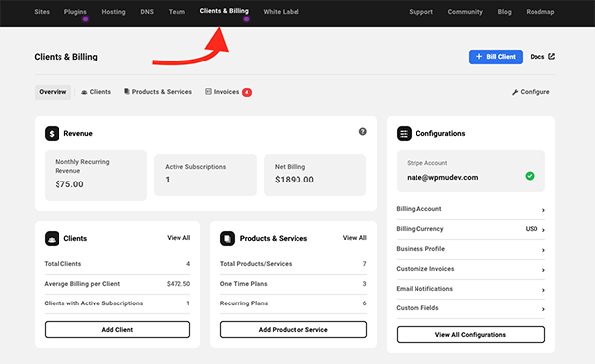
Task: Click the Clients tab people icon
Action: click(x=84, y=92)
